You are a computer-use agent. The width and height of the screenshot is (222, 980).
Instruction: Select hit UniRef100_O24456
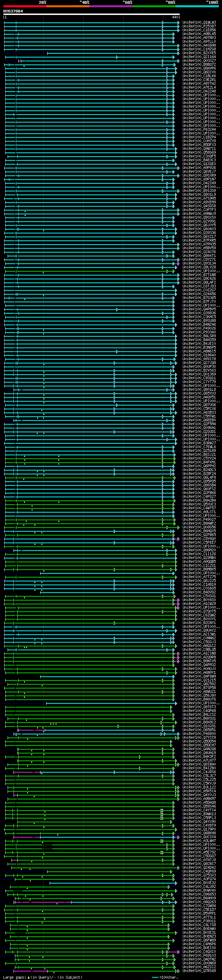point(199,294)
